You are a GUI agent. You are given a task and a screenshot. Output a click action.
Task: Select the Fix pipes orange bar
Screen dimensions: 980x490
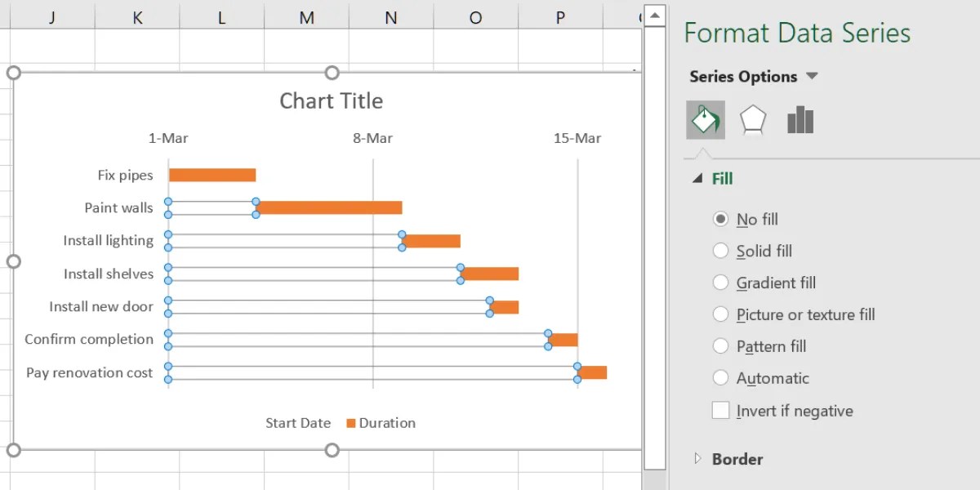pyautogui.click(x=211, y=174)
